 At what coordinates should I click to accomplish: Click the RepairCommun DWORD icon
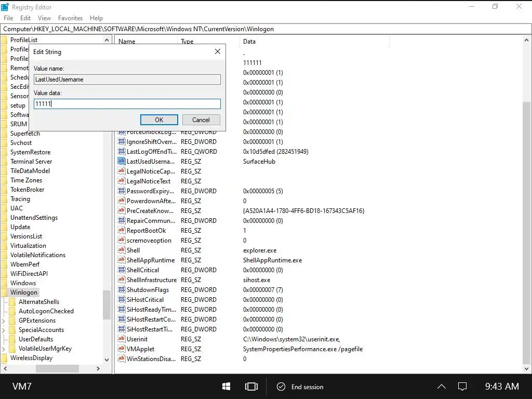[x=122, y=220]
